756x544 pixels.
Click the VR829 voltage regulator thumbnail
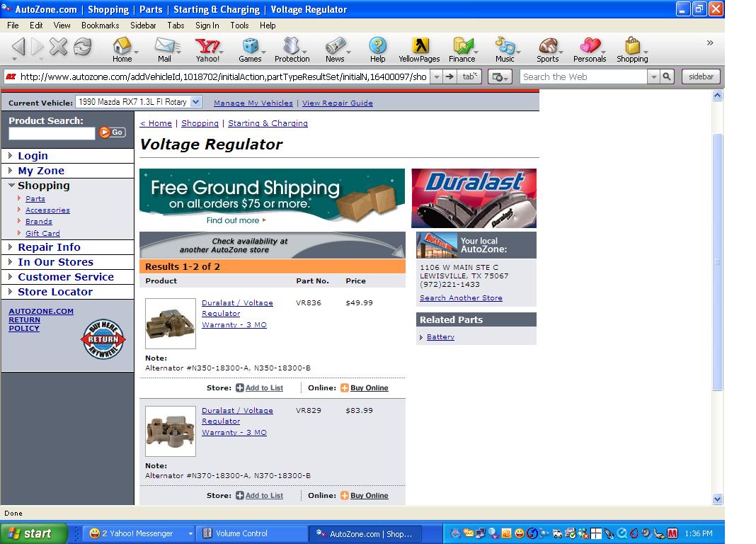pyautogui.click(x=171, y=431)
